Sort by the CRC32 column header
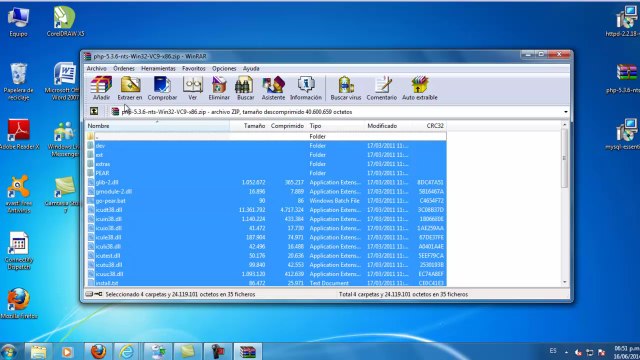This screenshot has height=360, width=640. point(431,126)
